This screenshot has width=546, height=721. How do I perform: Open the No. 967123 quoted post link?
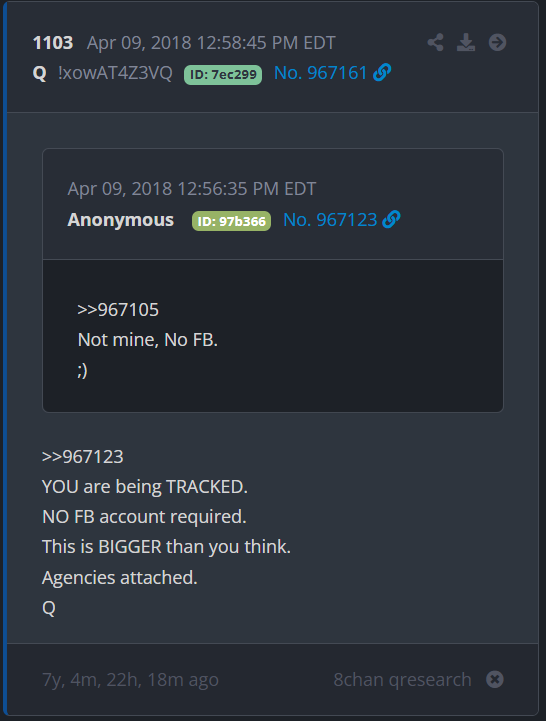point(330,220)
